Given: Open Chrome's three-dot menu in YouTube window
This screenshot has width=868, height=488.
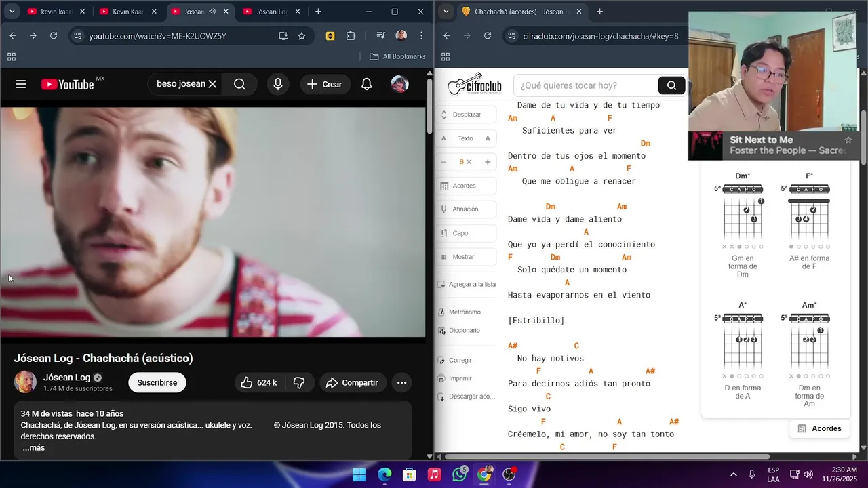Looking at the screenshot, I should point(421,36).
